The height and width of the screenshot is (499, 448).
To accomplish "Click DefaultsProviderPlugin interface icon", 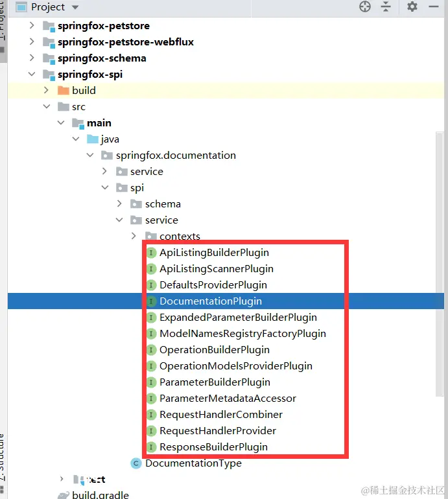I will coord(151,285).
